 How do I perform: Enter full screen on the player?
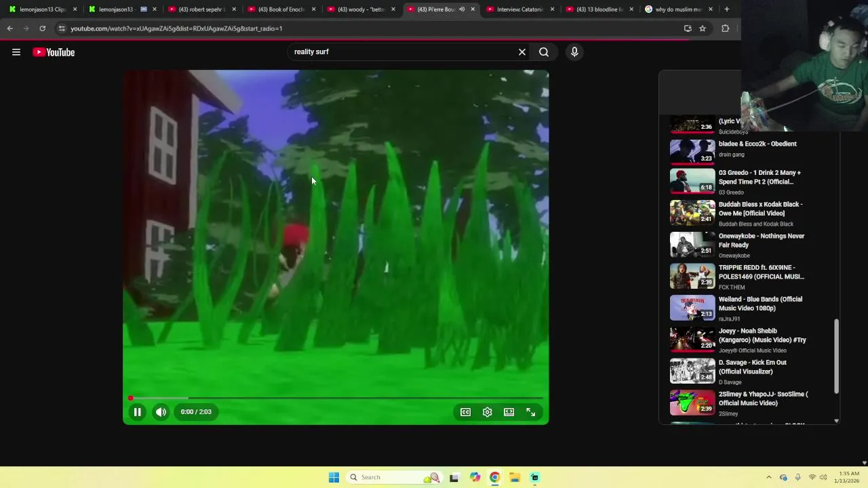pos(531,411)
